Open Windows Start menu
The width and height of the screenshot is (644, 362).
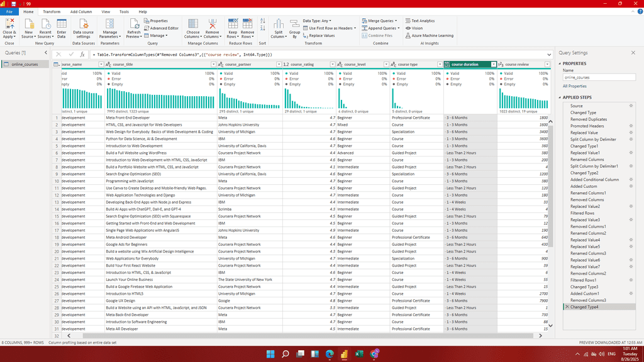pyautogui.click(x=270, y=354)
